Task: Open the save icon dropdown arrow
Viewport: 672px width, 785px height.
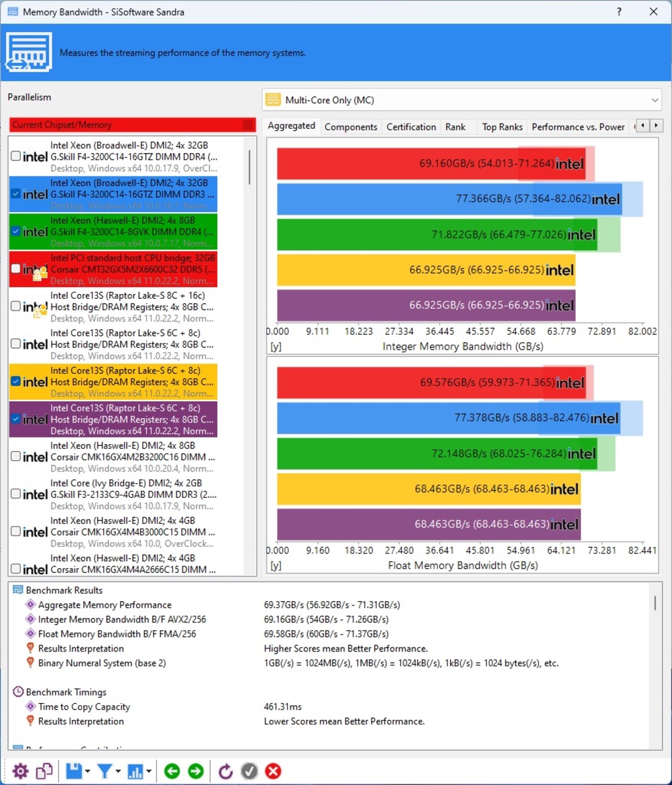Action: pos(88,772)
